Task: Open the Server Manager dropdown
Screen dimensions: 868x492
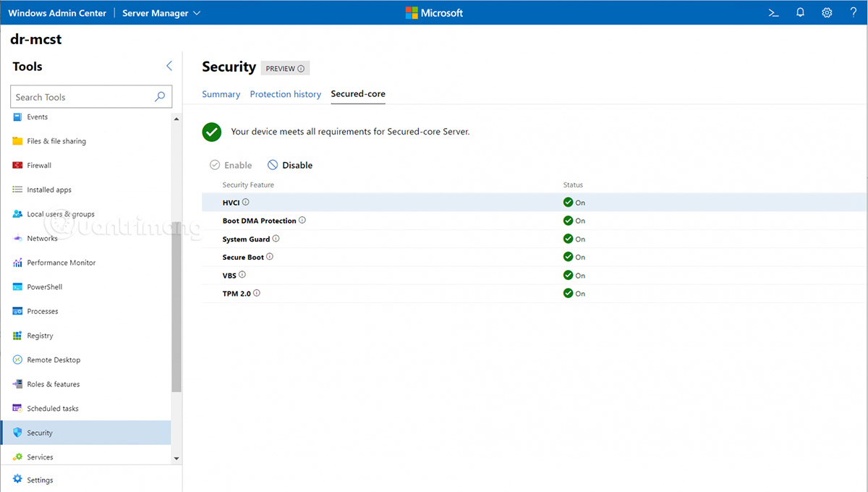Action: point(161,12)
